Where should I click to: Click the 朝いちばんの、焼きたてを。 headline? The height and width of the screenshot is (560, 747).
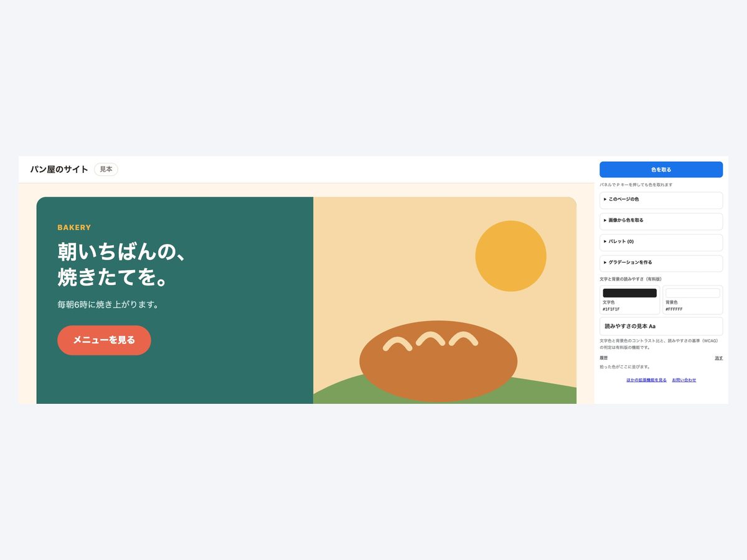(x=121, y=264)
